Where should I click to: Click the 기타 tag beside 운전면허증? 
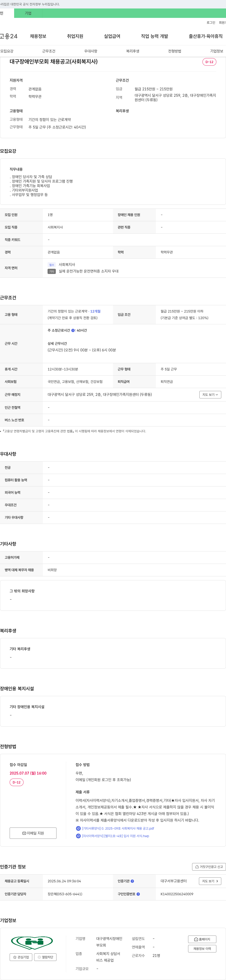(x=52, y=271)
